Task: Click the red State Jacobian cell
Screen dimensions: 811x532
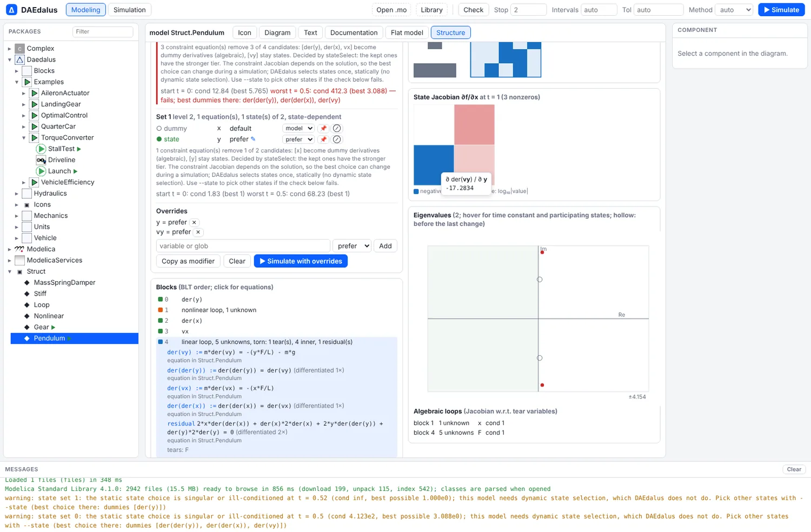Action: pyautogui.click(x=474, y=125)
